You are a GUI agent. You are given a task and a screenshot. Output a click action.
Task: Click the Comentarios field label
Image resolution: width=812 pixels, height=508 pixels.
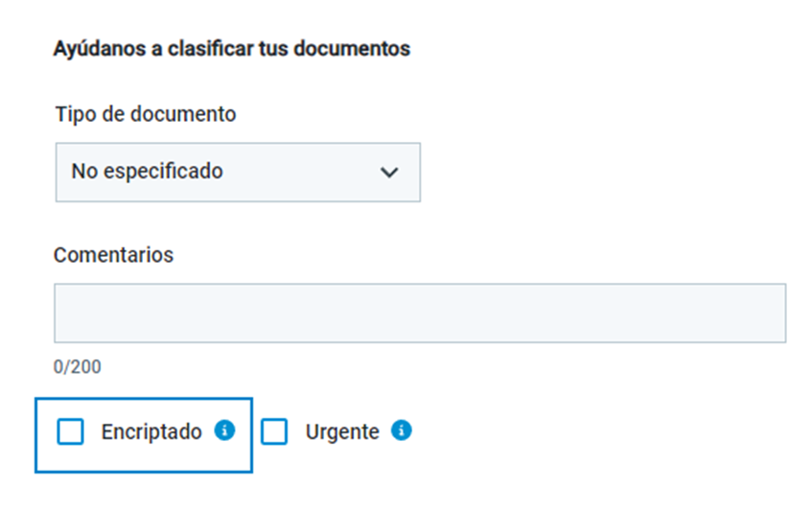tap(113, 255)
